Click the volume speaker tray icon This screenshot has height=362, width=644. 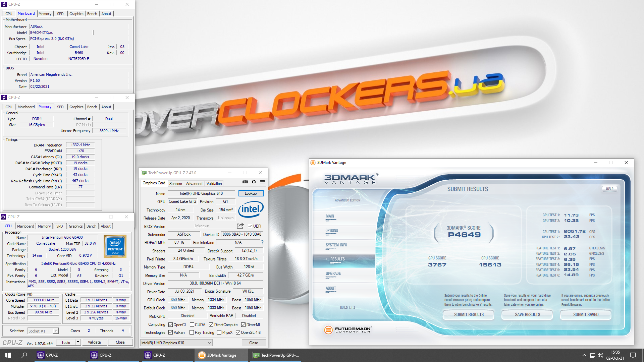click(600, 355)
